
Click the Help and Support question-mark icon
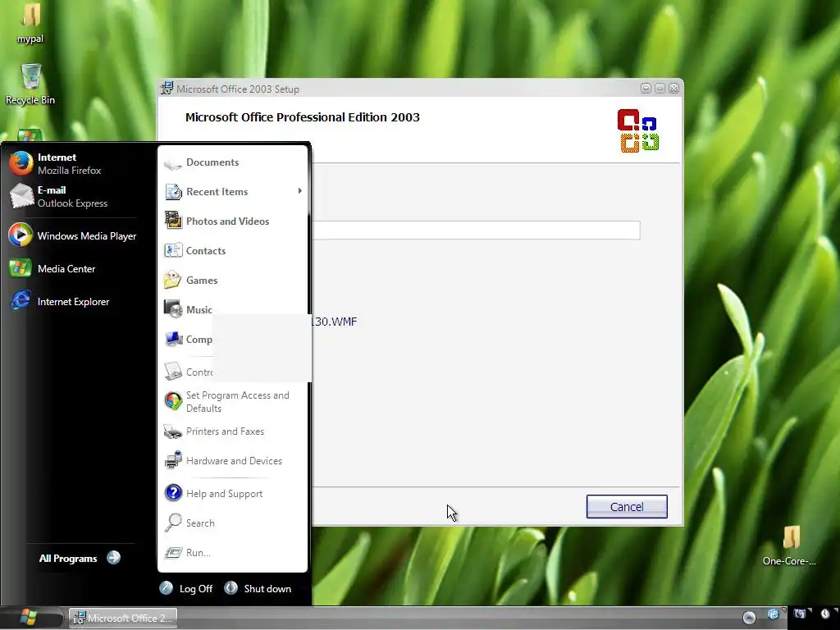pos(173,493)
